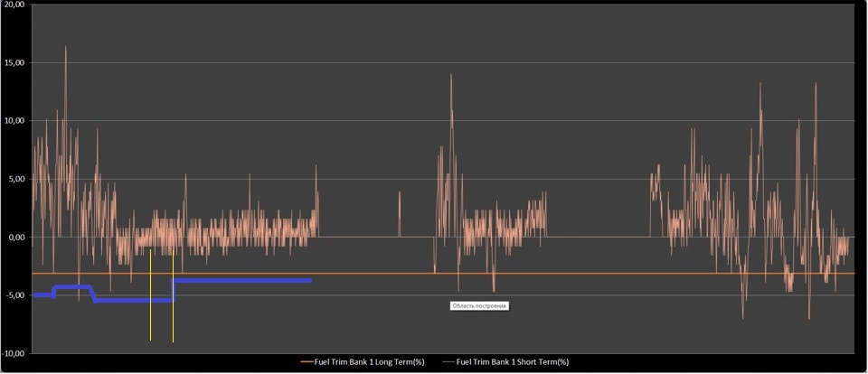Click the small isolated spike in the middle gap
868x374 pixels.
399,208
